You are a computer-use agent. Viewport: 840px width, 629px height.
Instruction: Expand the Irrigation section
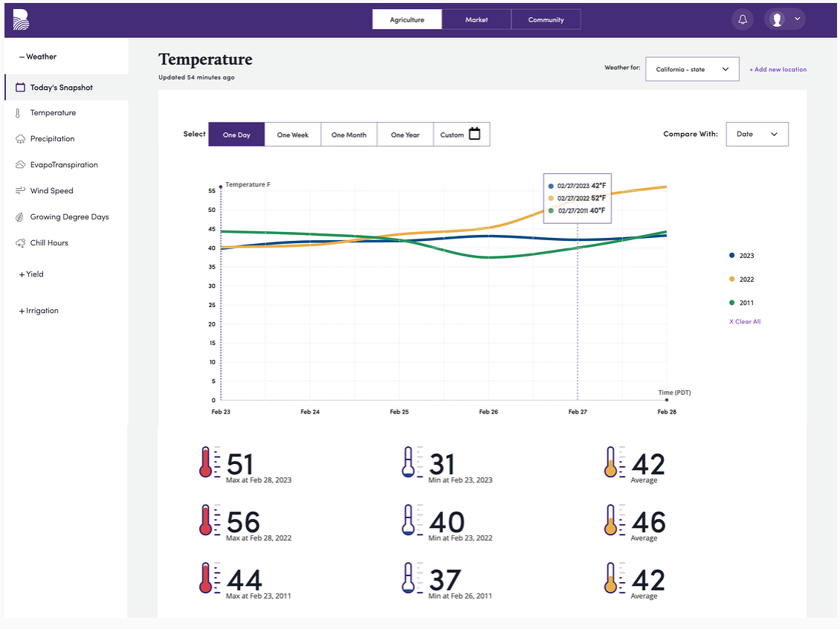point(39,311)
